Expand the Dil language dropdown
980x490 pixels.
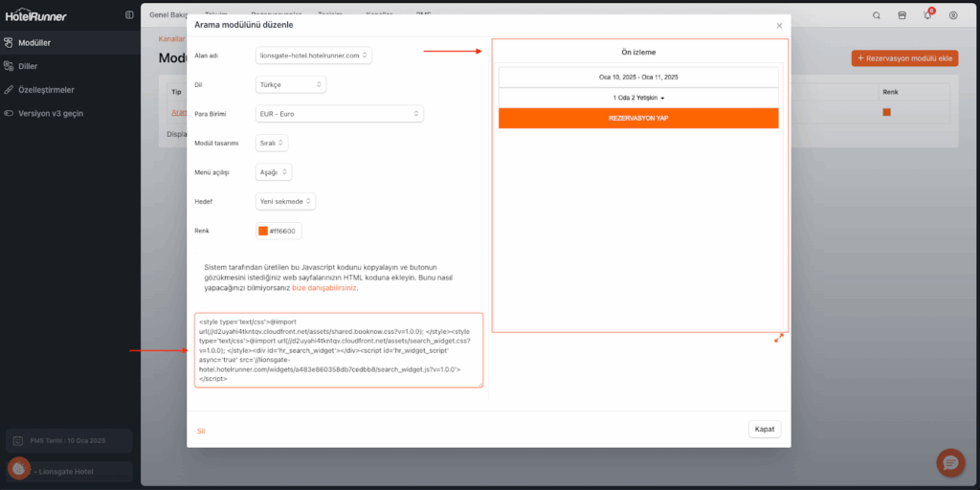tap(291, 84)
